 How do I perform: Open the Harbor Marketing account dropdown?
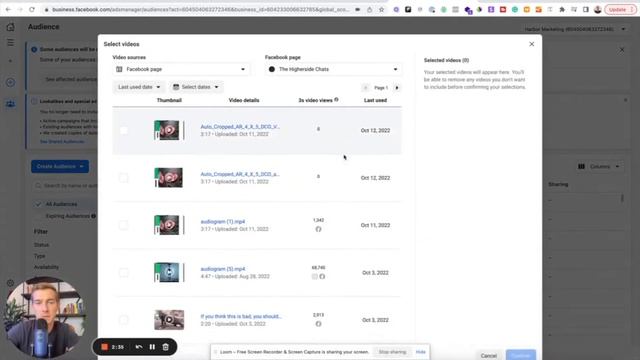tap(575, 29)
